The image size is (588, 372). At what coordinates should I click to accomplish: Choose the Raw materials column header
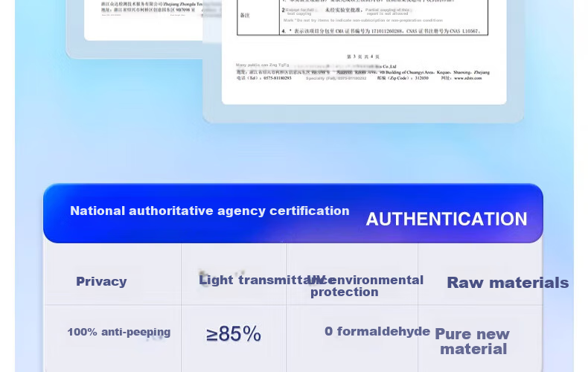coord(508,283)
